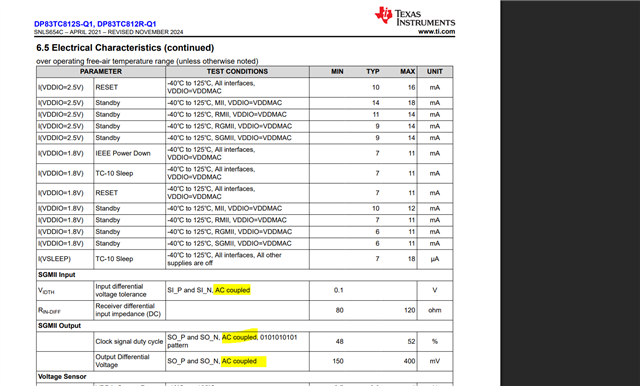The width and height of the screenshot is (640, 386).
Task: Click the VIDTH parameter cell
Action: (x=65, y=291)
